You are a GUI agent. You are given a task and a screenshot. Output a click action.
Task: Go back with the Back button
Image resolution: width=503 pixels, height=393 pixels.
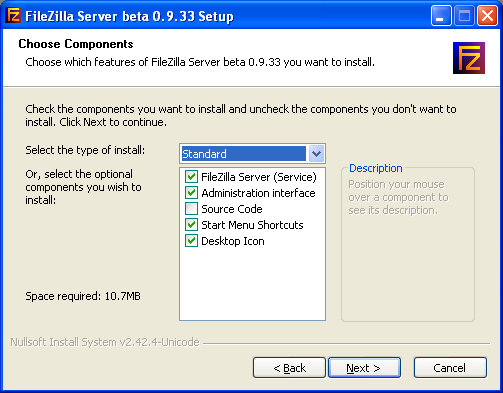289,368
